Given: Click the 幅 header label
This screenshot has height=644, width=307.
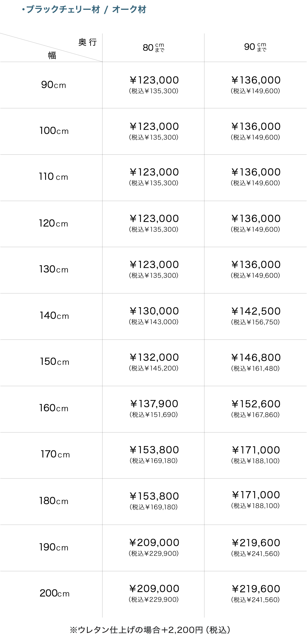Looking at the screenshot, I should (52, 55).
